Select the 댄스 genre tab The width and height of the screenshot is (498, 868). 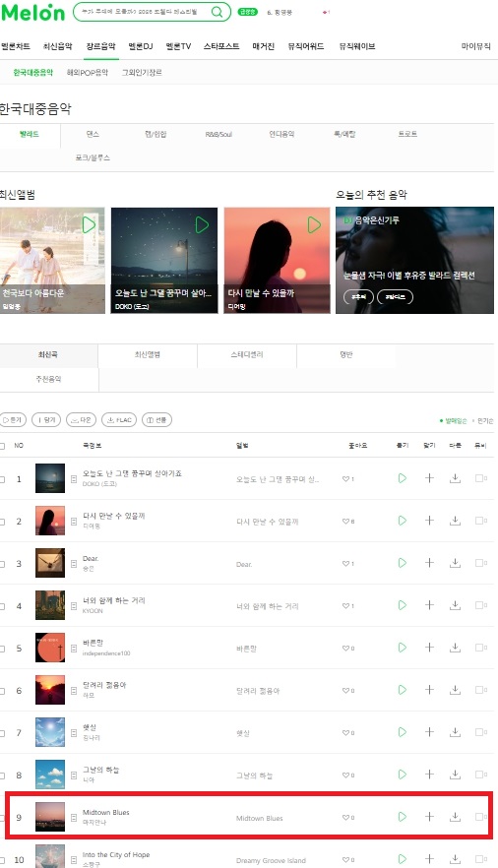coord(93,134)
